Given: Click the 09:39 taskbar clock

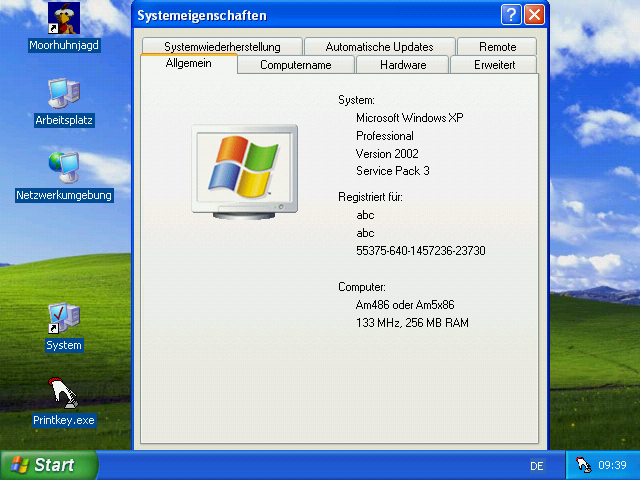Looking at the screenshot, I should (x=612, y=465).
